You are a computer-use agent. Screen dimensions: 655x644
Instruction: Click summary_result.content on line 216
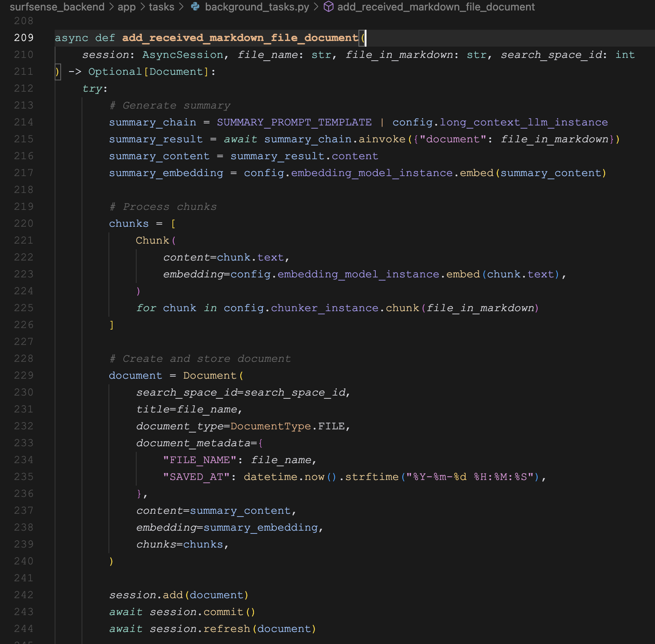(x=304, y=156)
